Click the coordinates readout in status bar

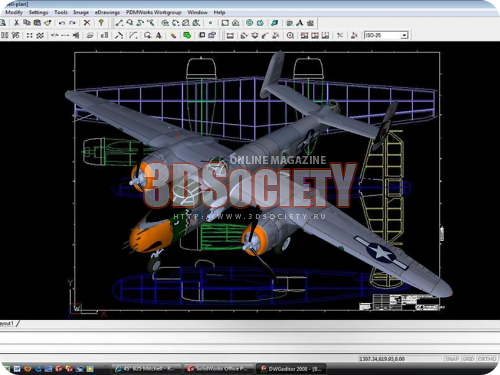coord(382,359)
